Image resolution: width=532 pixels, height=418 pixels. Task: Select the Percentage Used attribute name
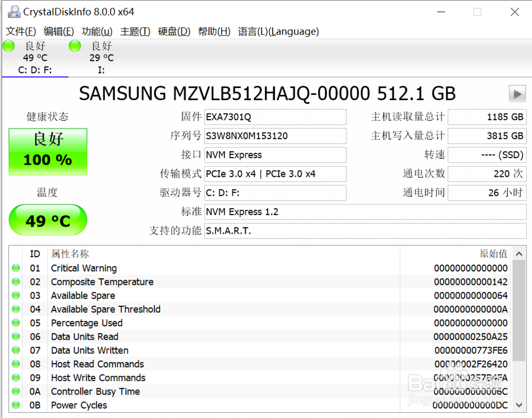pos(87,323)
